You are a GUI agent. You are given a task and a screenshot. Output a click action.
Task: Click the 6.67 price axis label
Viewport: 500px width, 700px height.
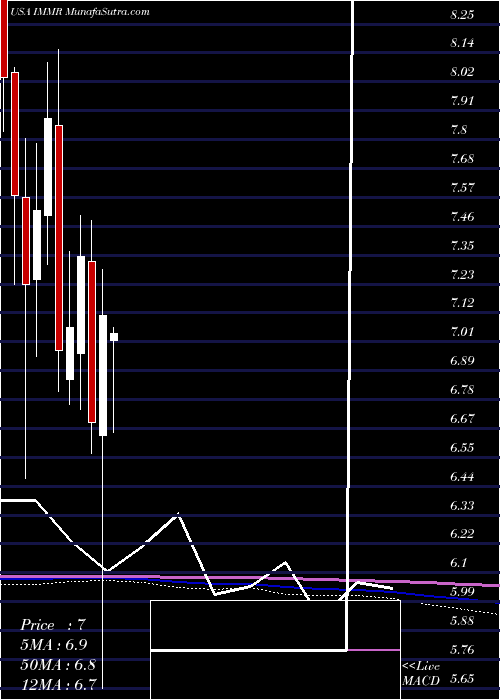pos(462,419)
